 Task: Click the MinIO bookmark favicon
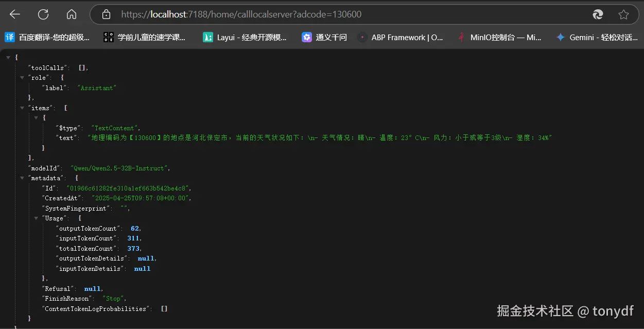tap(462, 37)
